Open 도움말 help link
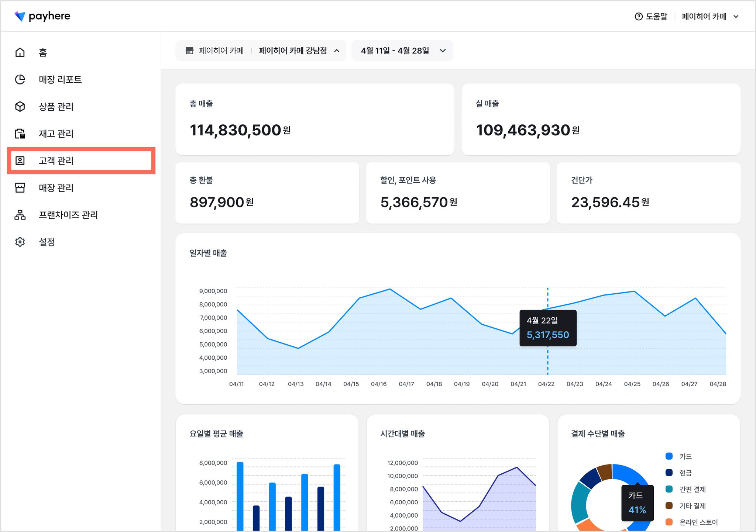 point(651,17)
